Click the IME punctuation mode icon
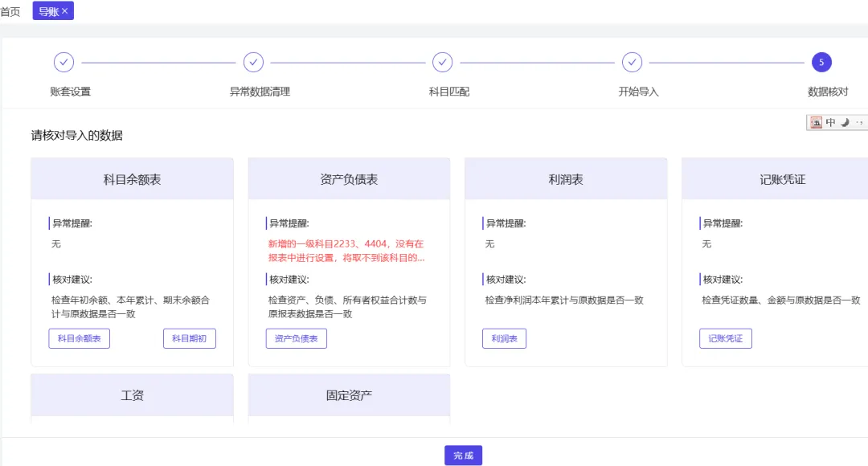This screenshot has height=466, width=868. coord(859,122)
